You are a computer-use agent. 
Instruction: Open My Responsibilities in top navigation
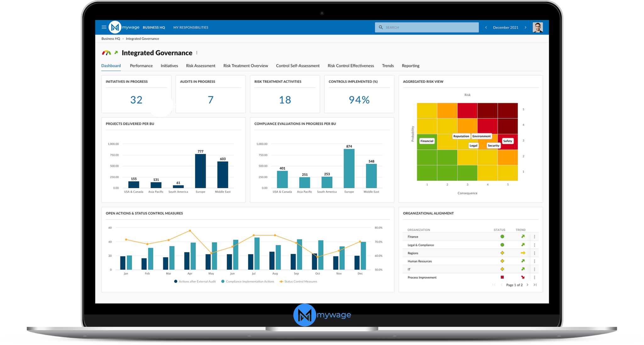pos(191,27)
